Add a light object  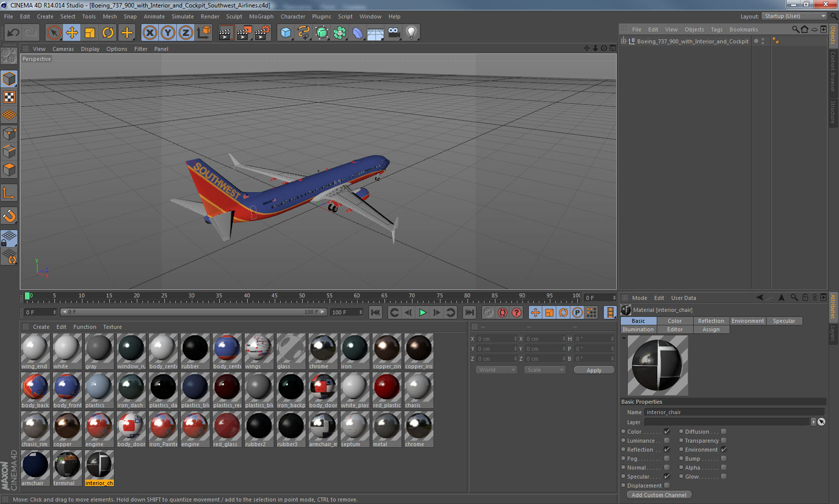click(411, 33)
